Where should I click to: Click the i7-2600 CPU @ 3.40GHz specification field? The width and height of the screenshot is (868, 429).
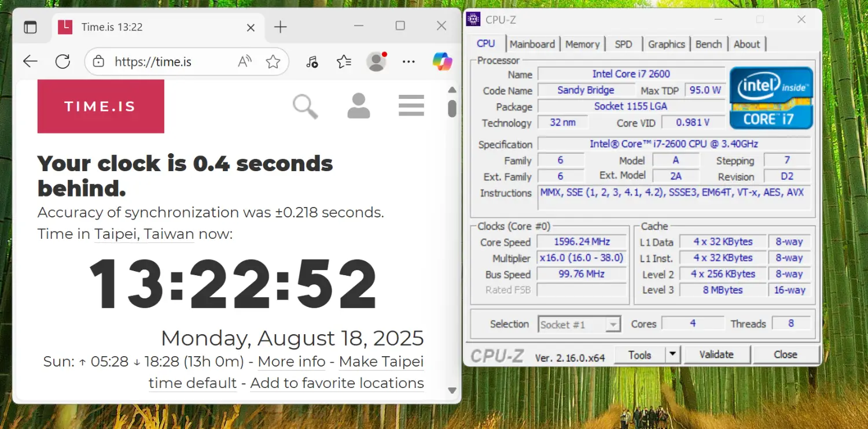674,144
